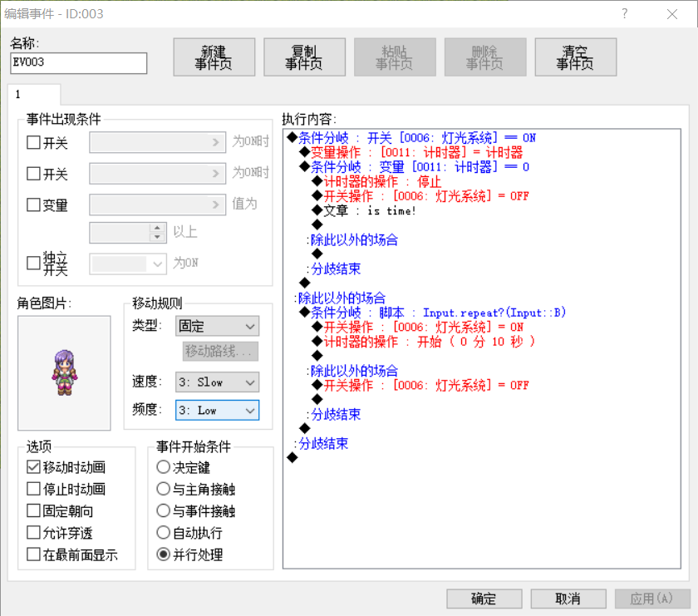
Task: Select line 计时器的操作: 开始 (0 分 10 秒)
Action: [x=423, y=342]
